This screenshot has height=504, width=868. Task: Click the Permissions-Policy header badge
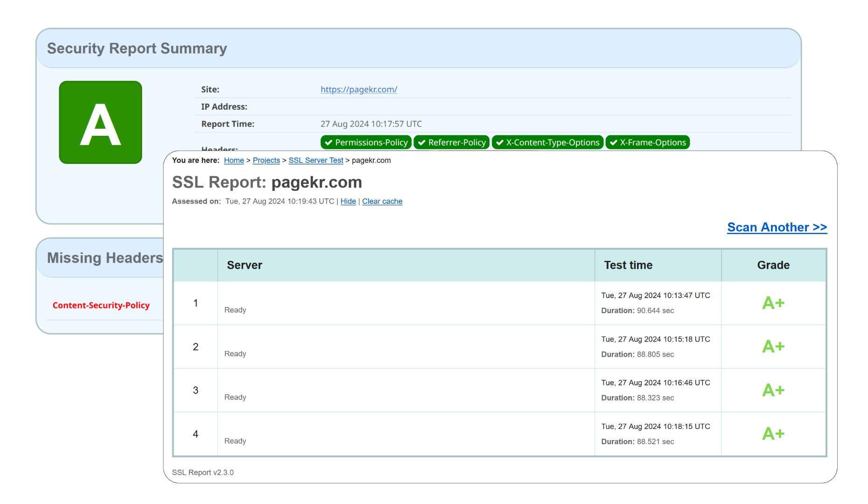pyautogui.click(x=366, y=142)
